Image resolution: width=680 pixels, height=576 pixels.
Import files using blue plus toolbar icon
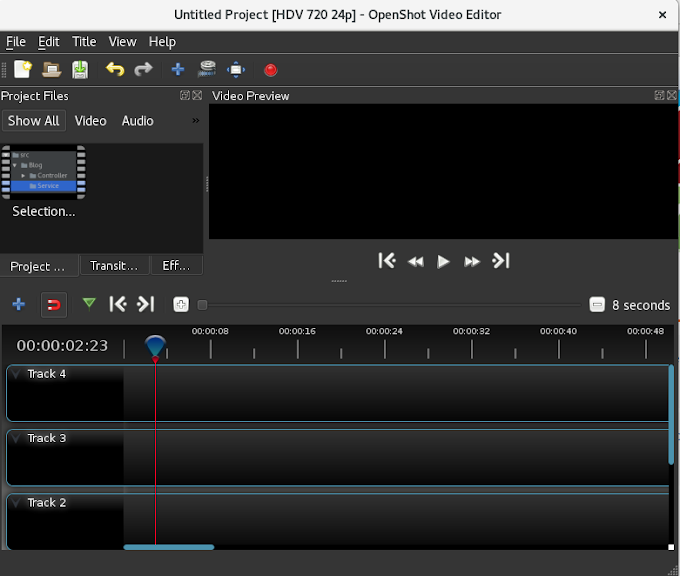tap(178, 69)
